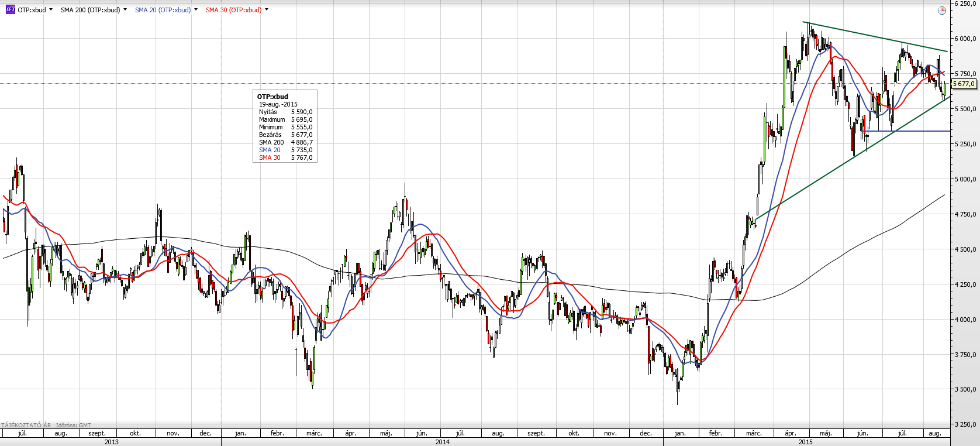The height and width of the screenshot is (446, 980).
Task: Click the 2014 year label on time axis
Action: (x=443, y=442)
